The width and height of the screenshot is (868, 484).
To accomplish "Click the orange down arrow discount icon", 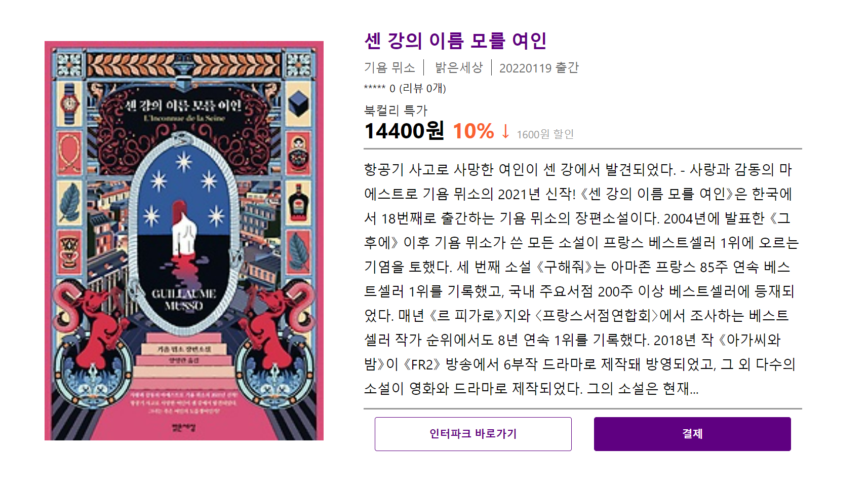I will click(x=505, y=131).
